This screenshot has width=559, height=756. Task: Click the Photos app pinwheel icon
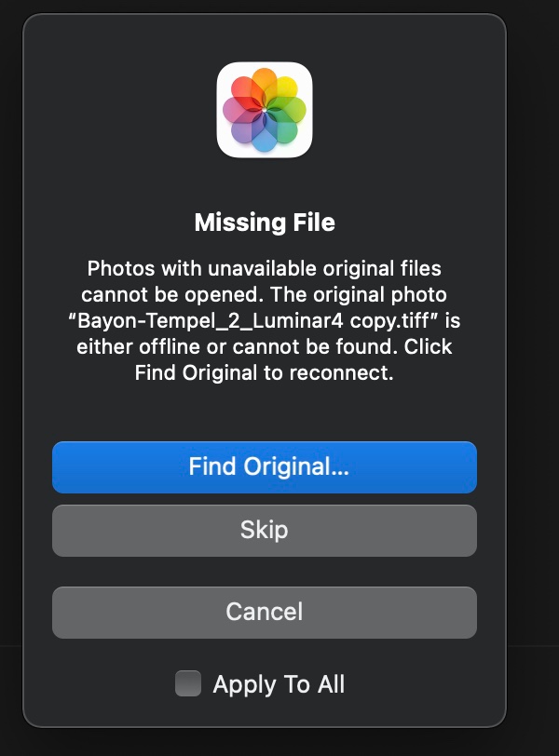point(265,110)
